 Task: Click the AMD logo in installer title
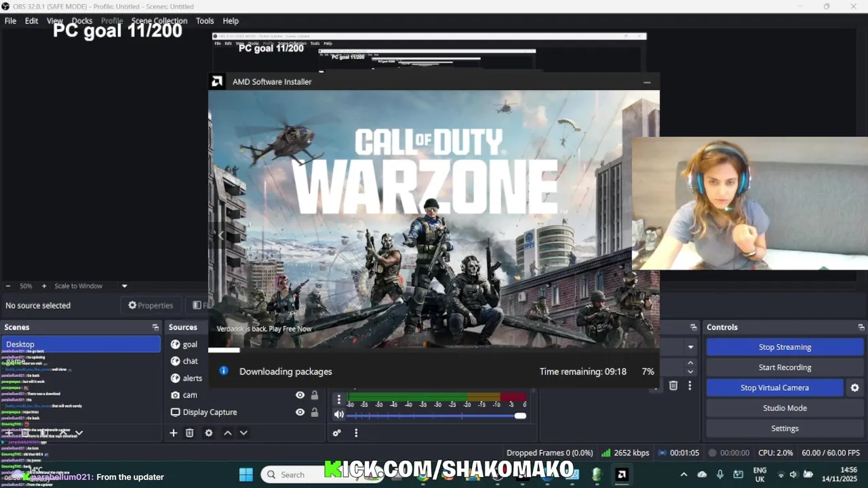point(217,81)
